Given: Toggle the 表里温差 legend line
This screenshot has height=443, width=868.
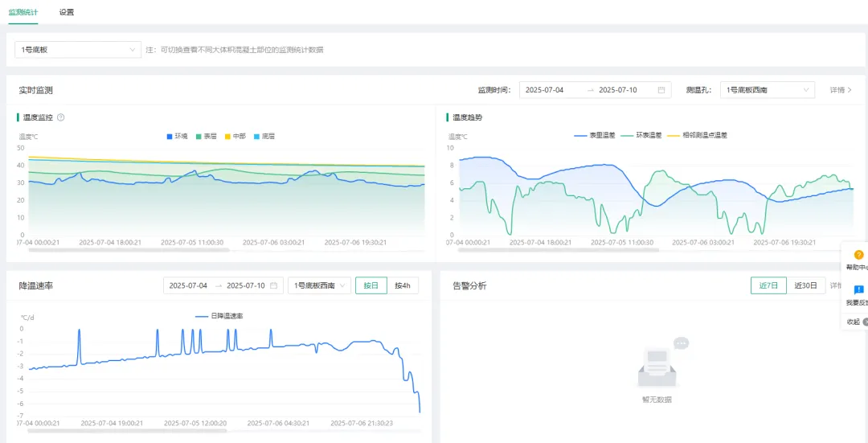Looking at the screenshot, I should pos(595,135).
